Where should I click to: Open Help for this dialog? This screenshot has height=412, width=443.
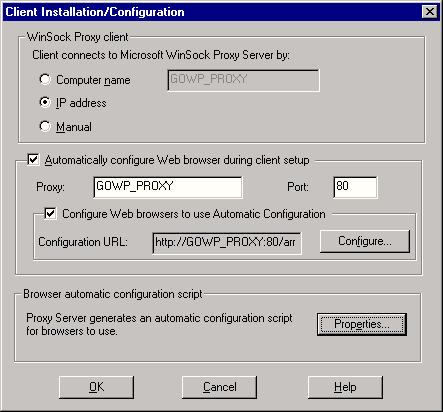345,387
